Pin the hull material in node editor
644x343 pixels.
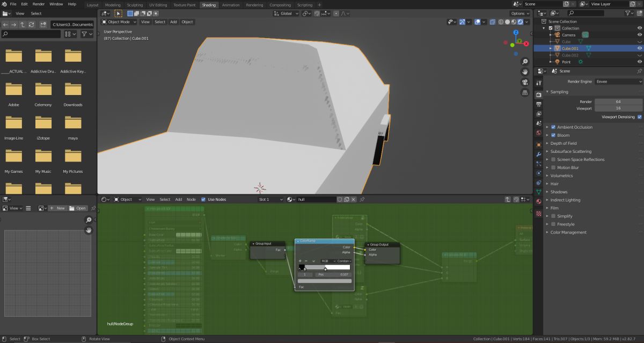pos(362,199)
